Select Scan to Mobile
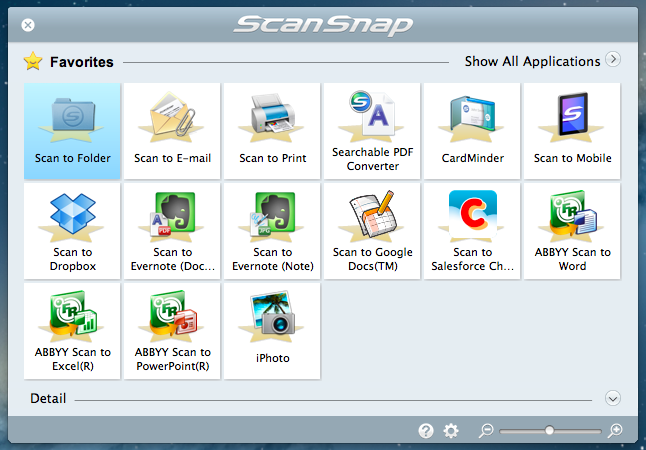Image resolution: width=646 pixels, height=450 pixels. pyautogui.click(x=572, y=130)
